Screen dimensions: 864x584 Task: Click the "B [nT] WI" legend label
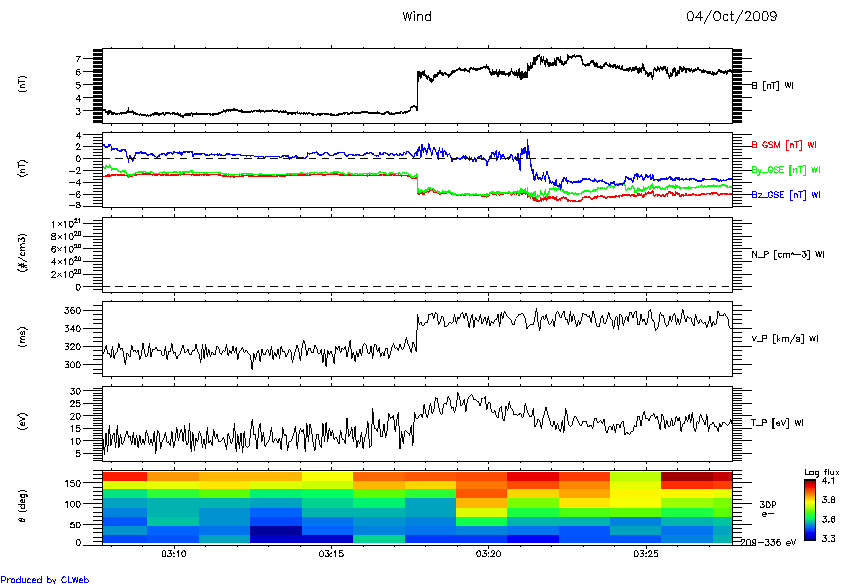pos(773,85)
